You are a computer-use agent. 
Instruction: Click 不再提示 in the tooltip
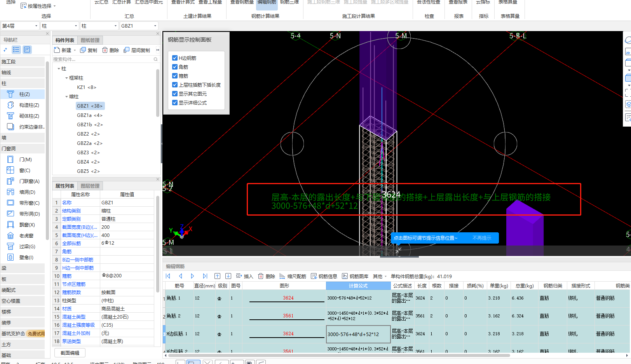[x=482, y=238]
